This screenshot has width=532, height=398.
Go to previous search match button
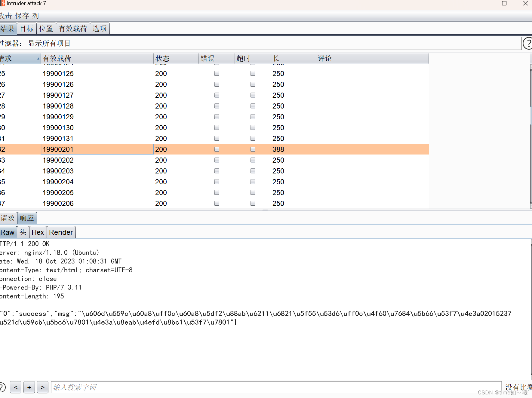pos(16,387)
